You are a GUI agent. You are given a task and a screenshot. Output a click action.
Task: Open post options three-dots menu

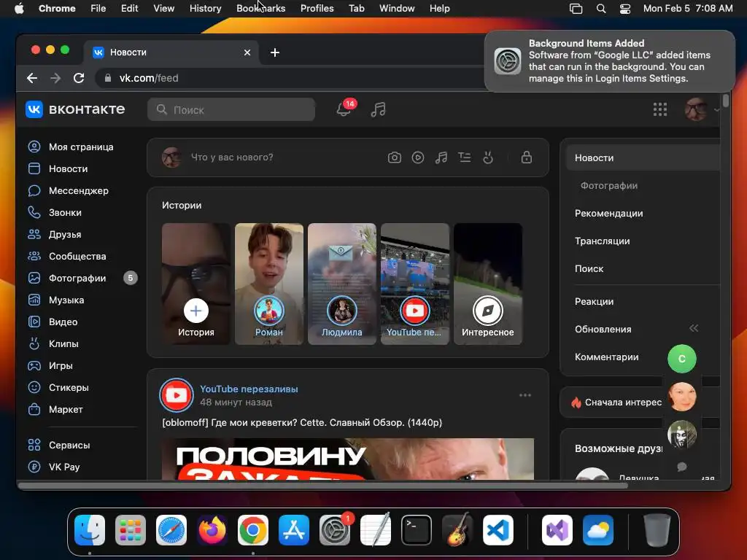[x=525, y=395]
